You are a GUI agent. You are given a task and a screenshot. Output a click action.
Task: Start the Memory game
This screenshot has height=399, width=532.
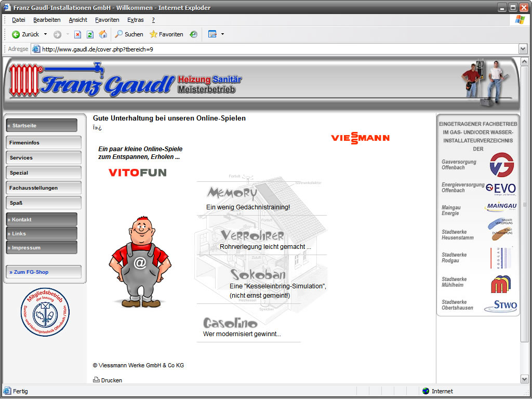coord(232,193)
